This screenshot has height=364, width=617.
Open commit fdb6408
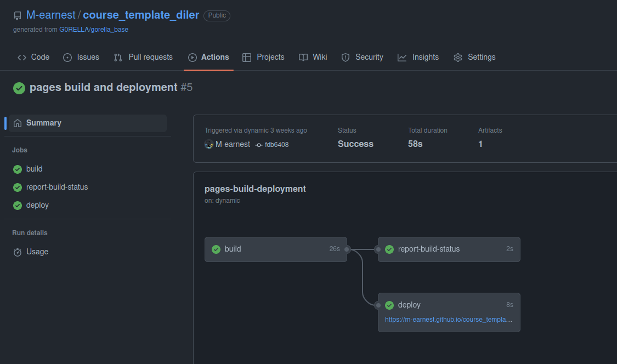[x=276, y=145]
